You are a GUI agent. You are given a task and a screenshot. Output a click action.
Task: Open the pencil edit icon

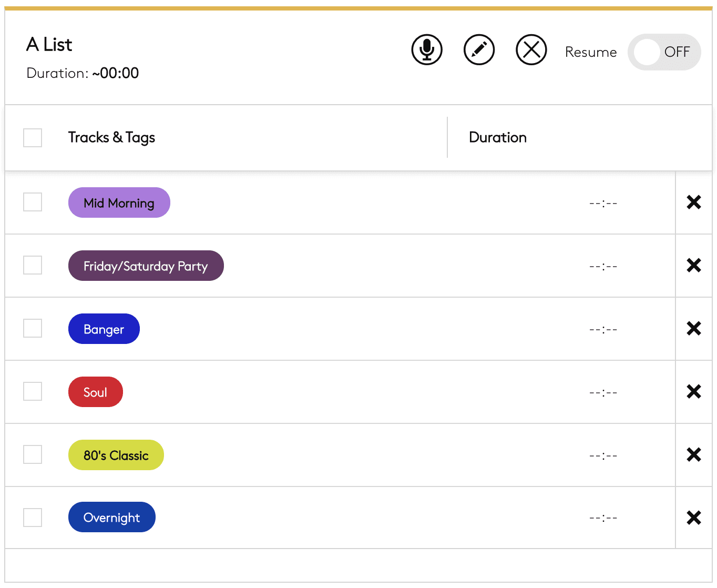coord(479,50)
